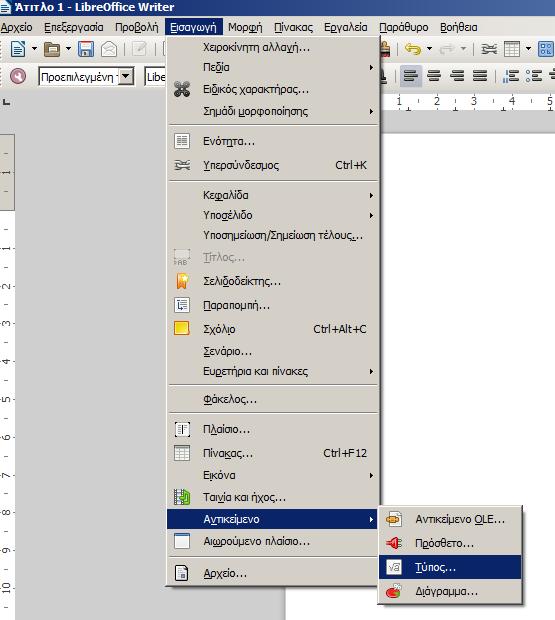Toggle Align Right formatting
Image resolution: width=555 pixels, height=620 pixels.
click(x=457, y=76)
